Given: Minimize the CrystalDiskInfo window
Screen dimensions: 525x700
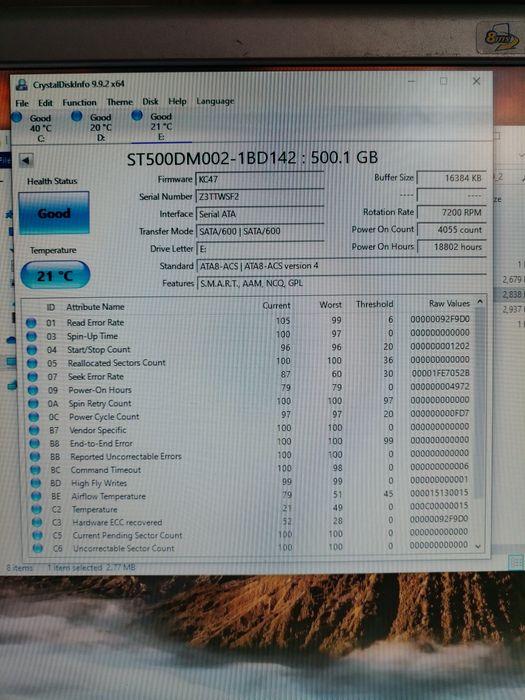Looking at the screenshot, I should (412, 82).
